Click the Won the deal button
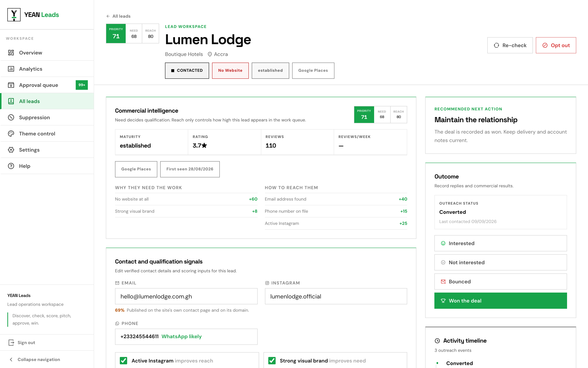 (x=501, y=301)
